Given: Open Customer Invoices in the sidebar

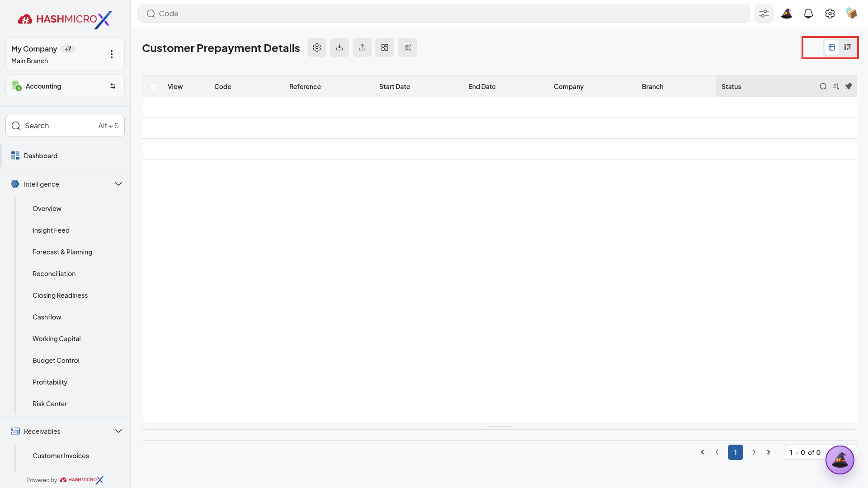Looking at the screenshot, I should point(61,456).
